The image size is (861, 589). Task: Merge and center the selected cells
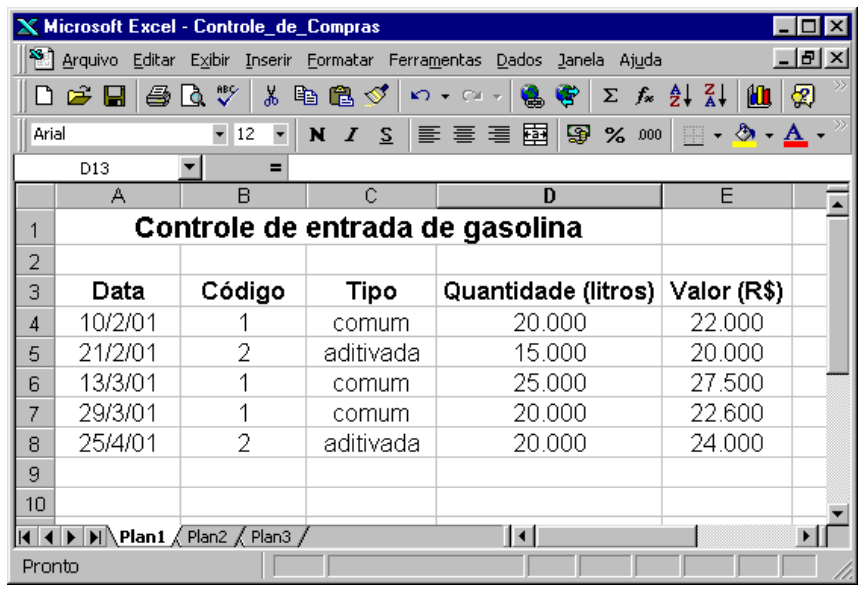(535, 134)
